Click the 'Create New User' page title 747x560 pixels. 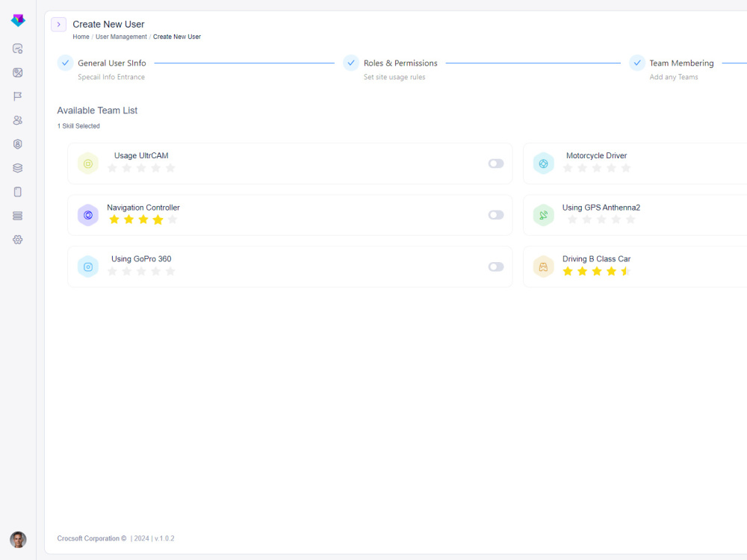coord(108,25)
